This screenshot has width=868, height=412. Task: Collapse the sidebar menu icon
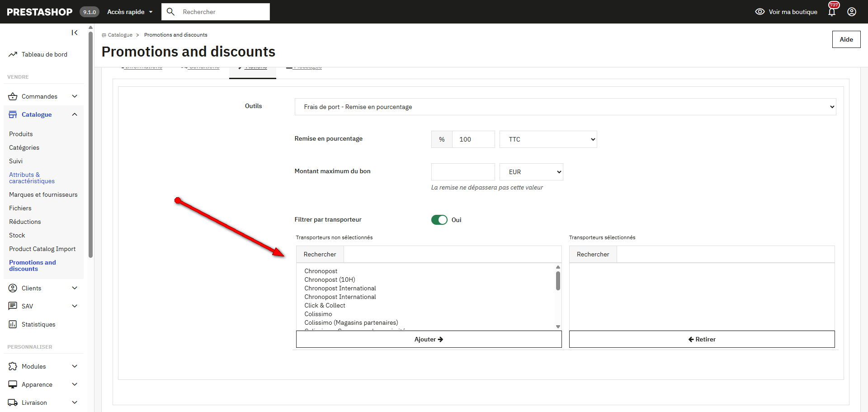coord(75,33)
